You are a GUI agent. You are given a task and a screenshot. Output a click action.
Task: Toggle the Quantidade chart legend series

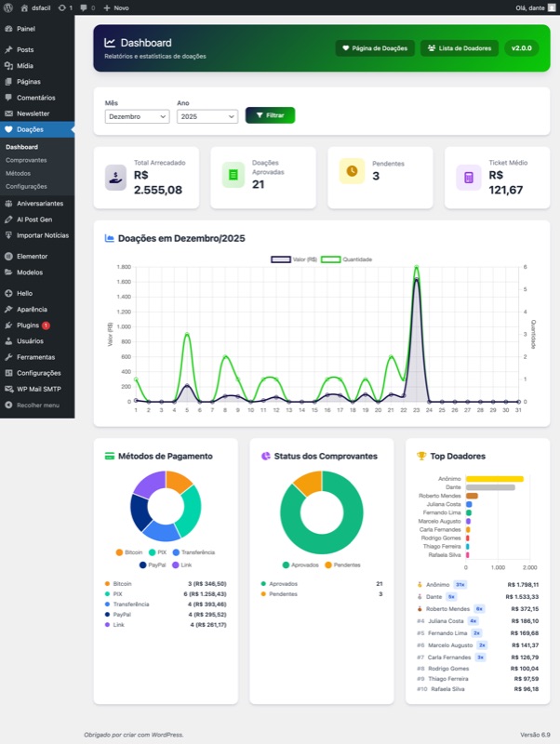click(346, 259)
